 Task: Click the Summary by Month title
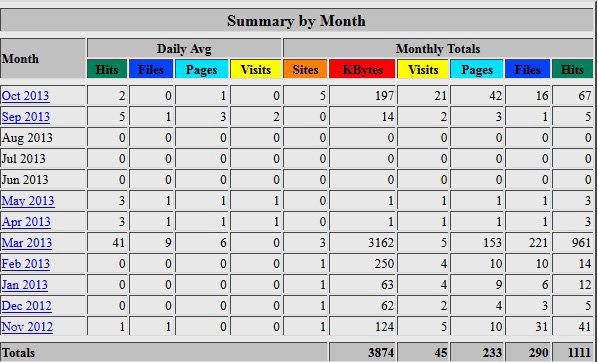tap(296, 21)
